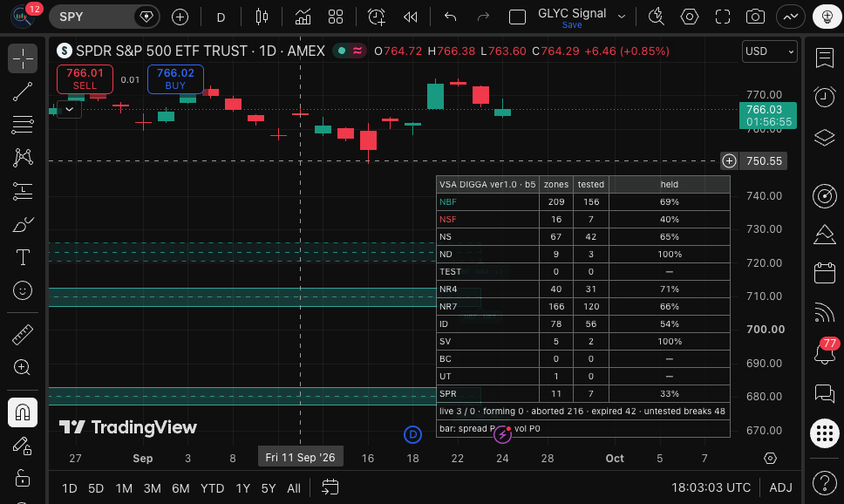
Task: Click the 766.02 BUY button
Action: coord(175,79)
